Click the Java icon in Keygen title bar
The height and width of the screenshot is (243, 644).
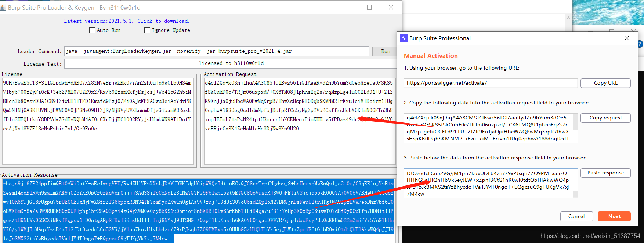(x=3, y=7)
